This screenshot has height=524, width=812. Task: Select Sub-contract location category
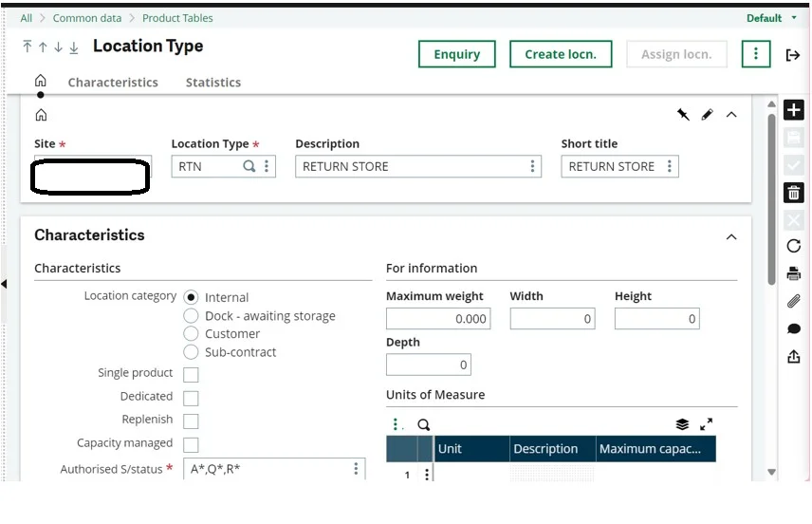tap(191, 352)
